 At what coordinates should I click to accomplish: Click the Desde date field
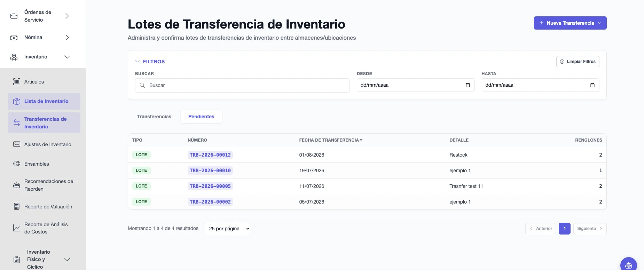point(416,85)
